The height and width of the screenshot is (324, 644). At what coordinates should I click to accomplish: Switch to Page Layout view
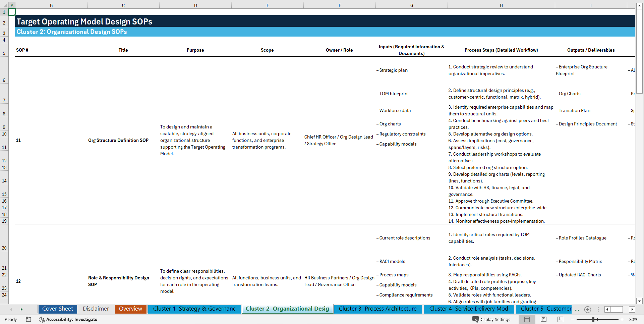(x=543, y=319)
